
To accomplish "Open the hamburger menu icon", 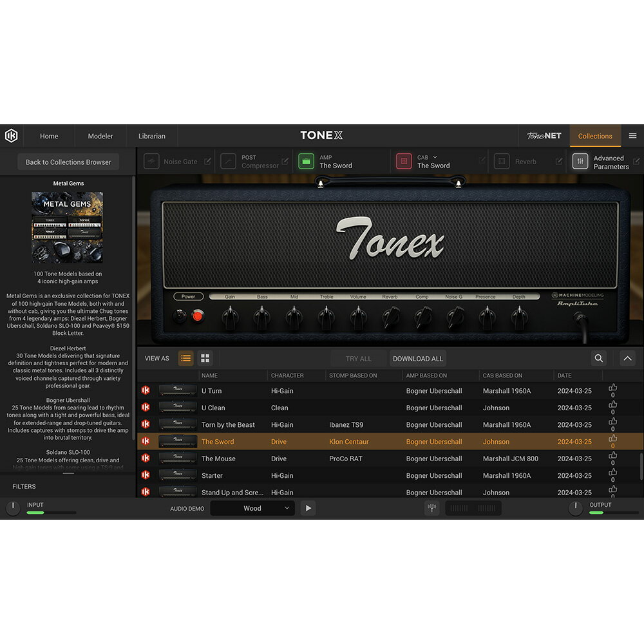I will tap(632, 135).
